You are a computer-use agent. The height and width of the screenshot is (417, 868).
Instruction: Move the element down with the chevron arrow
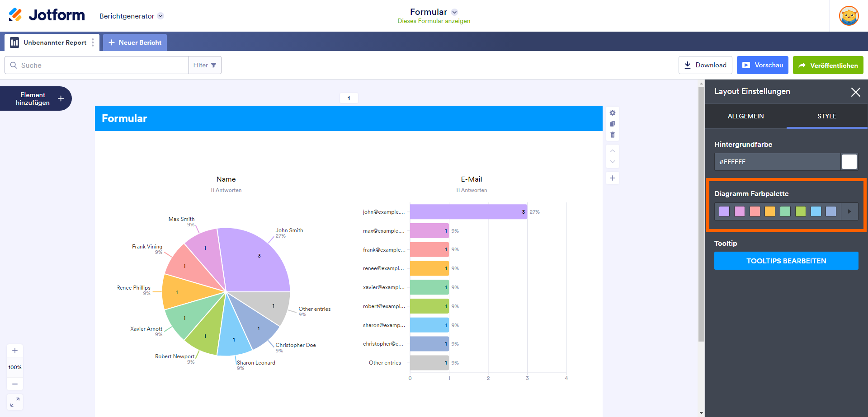612,162
